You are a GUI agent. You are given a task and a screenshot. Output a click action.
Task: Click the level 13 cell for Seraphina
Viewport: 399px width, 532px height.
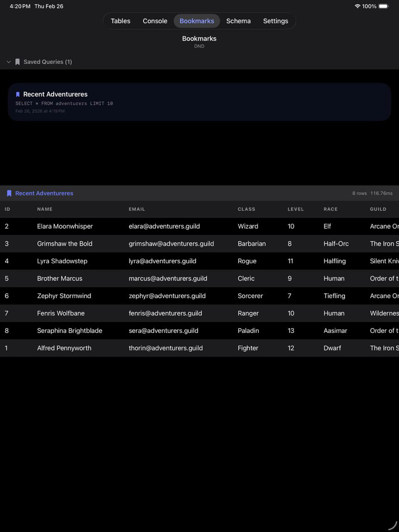291,330
